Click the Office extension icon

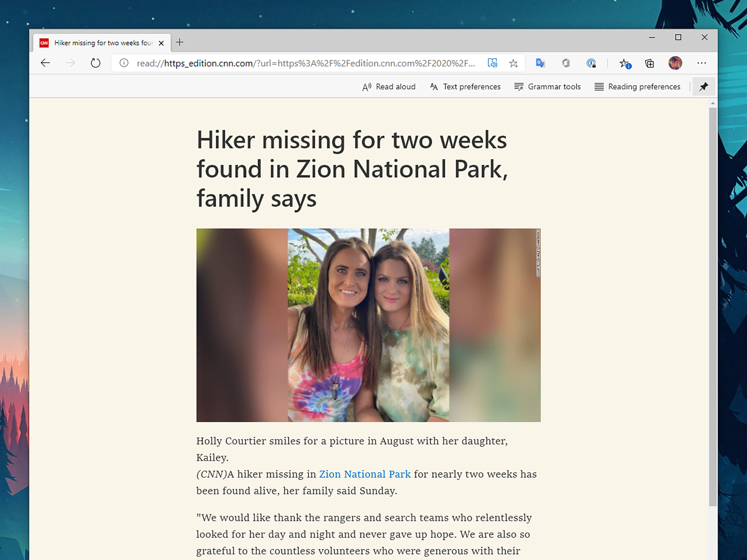point(566,63)
